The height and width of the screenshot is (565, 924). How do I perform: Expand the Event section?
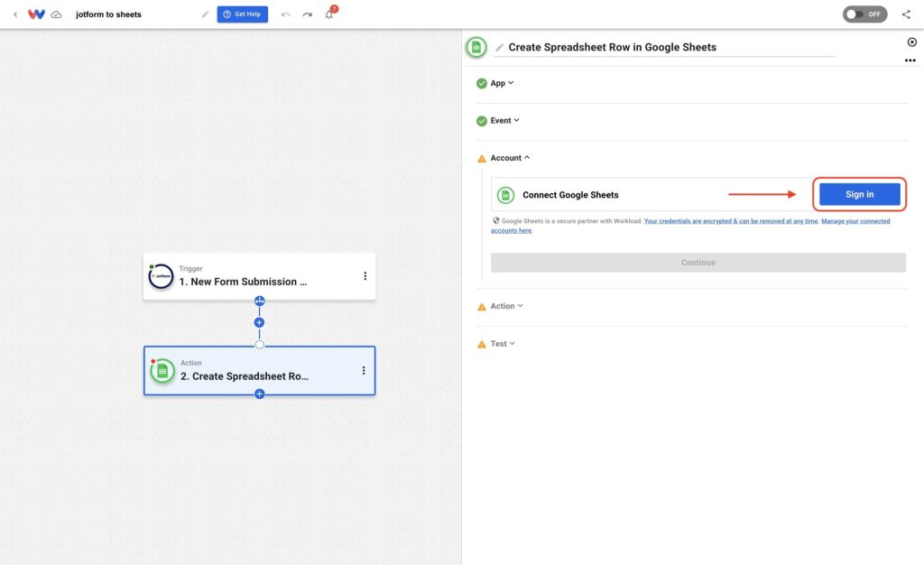(504, 120)
